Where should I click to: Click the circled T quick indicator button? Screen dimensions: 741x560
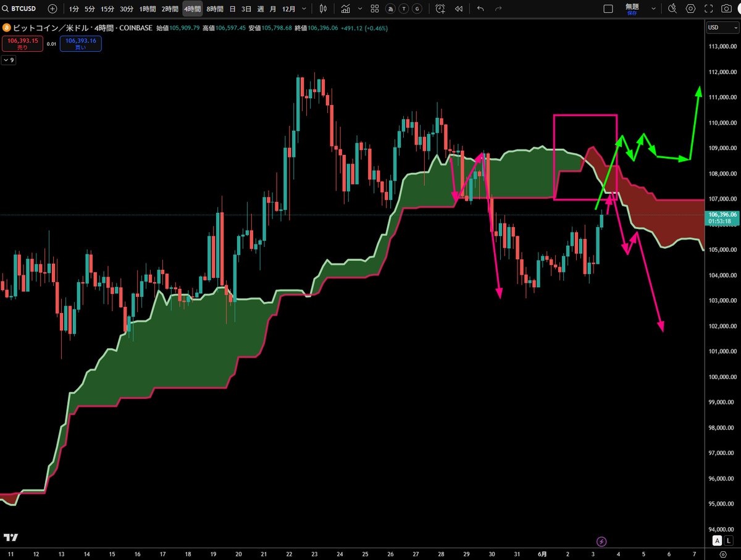point(405,9)
